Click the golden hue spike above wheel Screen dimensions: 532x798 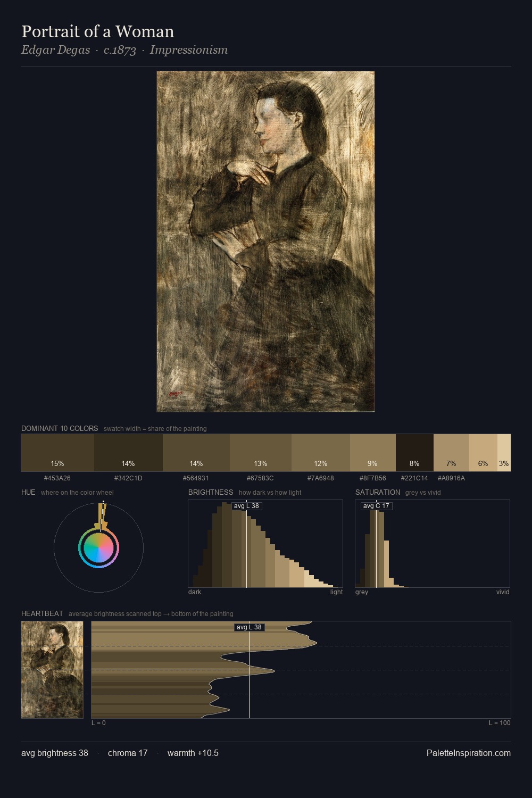(x=102, y=515)
